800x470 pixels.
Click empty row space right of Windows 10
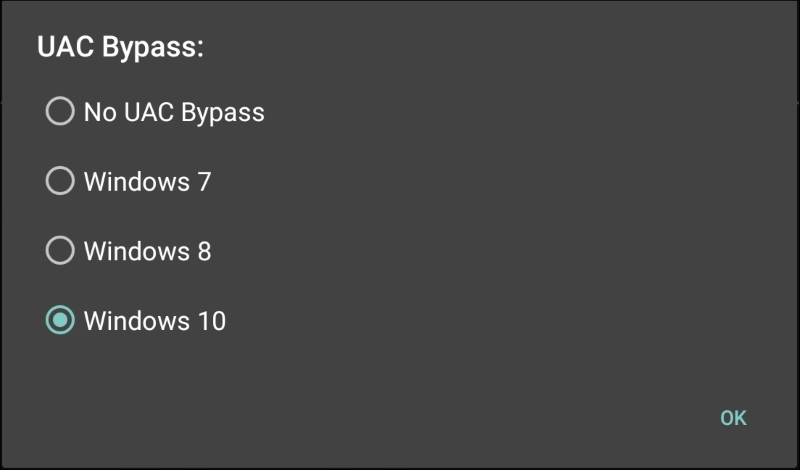tap(500, 320)
